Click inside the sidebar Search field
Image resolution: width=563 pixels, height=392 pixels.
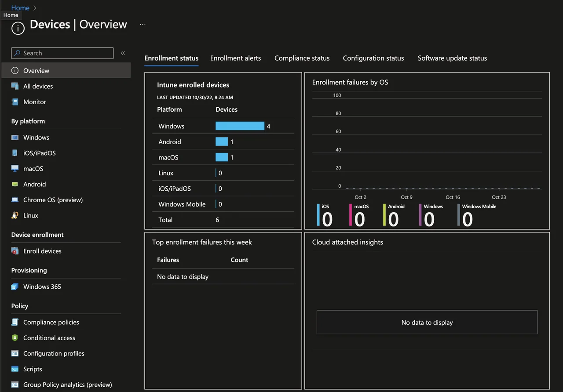pos(62,53)
